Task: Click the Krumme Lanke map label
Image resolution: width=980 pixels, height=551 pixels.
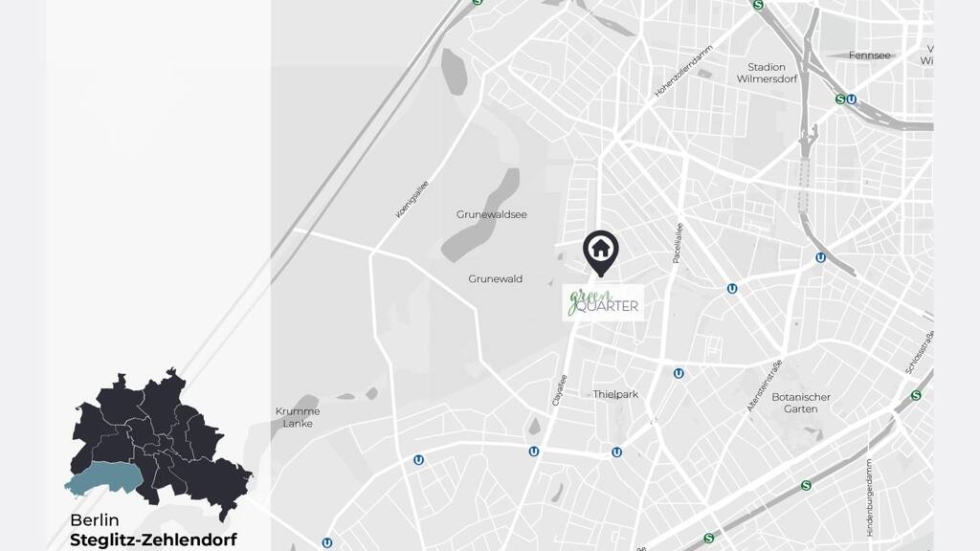Action: [298, 417]
